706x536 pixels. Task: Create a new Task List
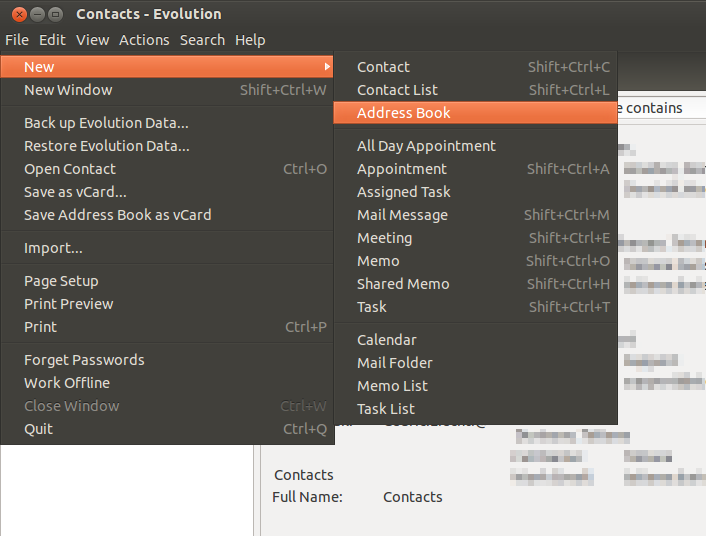point(385,409)
